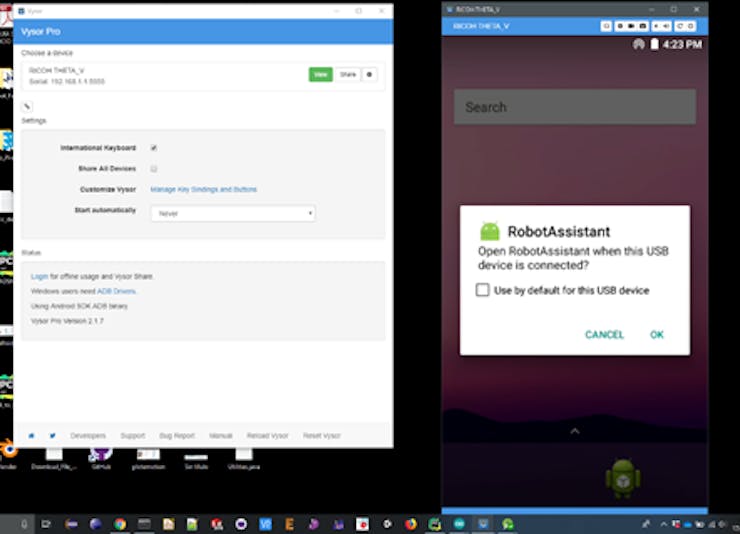Image resolution: width=740 pixels, height=534 pixels.
Task: Open Firefox from the Windows taskbar
Action: (411, 524)
